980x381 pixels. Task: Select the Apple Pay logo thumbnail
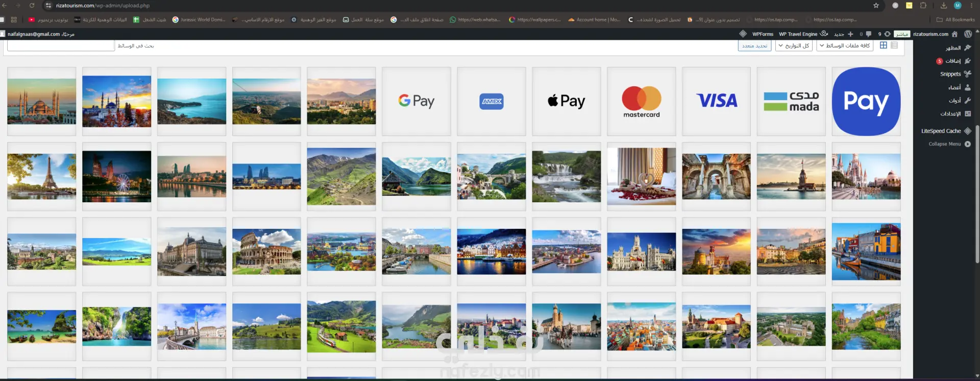(x=567, y=101)
